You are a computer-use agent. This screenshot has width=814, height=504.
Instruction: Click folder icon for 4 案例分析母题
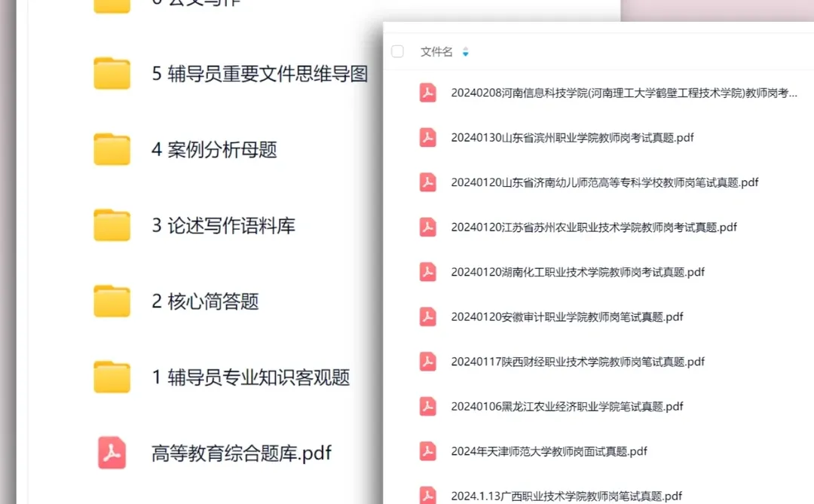(x=112, y=150)
